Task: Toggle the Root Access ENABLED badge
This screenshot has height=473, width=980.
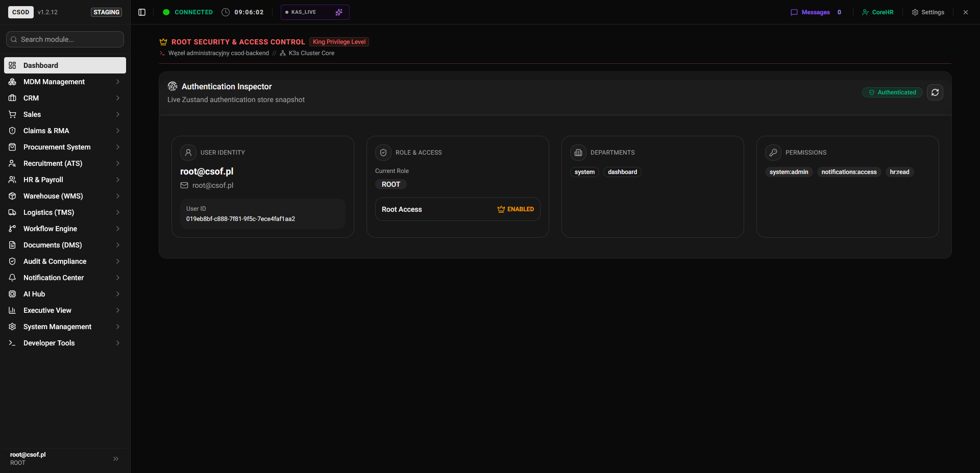Action: pyautogui.click(x=516, y=209)
